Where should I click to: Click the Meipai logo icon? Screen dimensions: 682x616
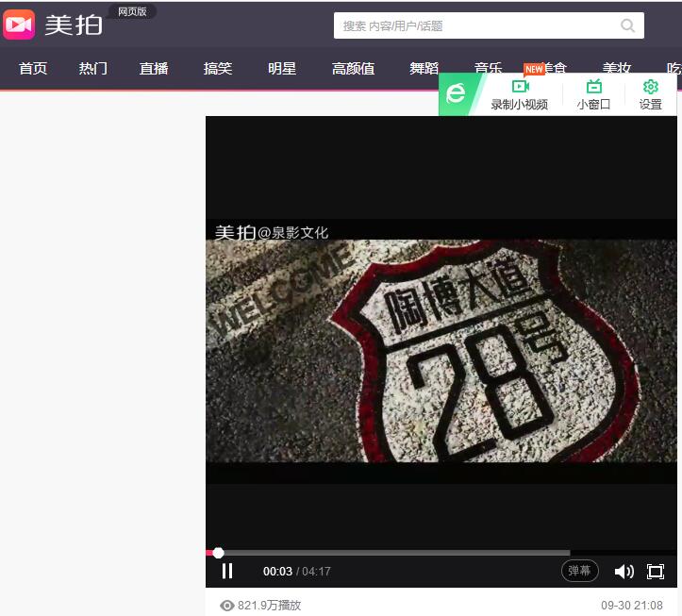19,25
